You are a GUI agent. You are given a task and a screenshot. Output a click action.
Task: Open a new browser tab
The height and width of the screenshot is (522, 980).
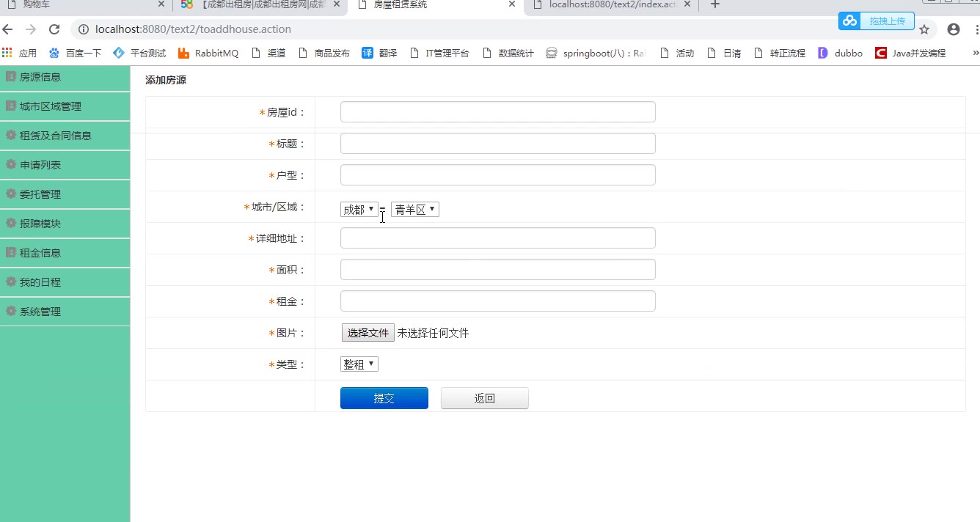point(715,4)
